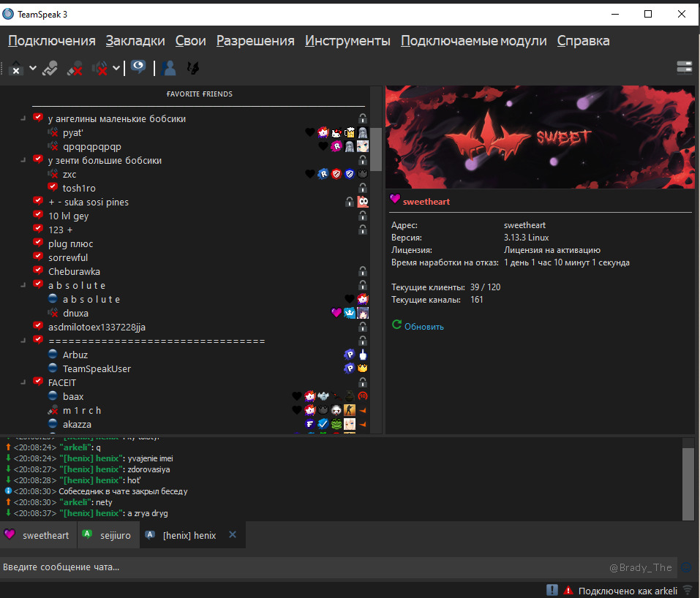700x598 pixels.
Task: Open the contacts manager icon in toolbar
Action: 170,69
